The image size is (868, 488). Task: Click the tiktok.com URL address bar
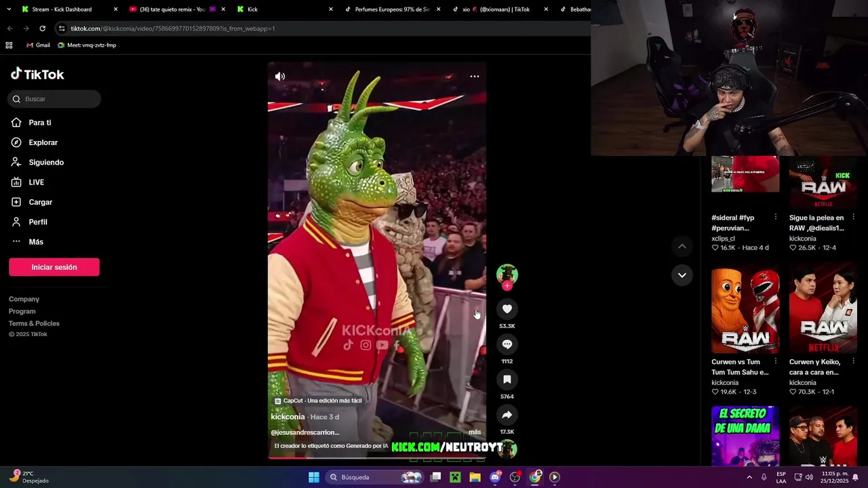click(x=173, y=28)
